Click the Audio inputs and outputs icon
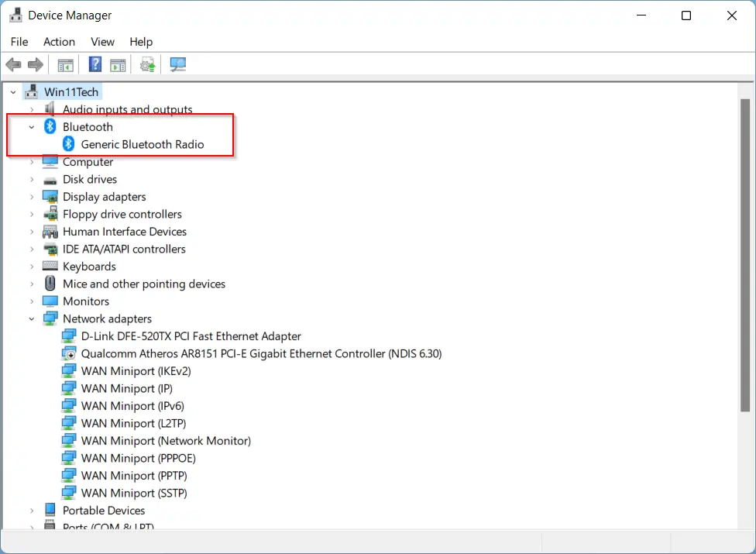The width and height of the screenshot is (756, 554). [x=50, y=108]
